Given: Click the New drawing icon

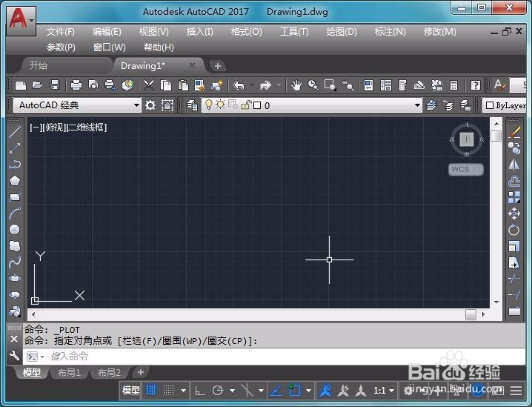Looking at the screenshot, I should click(x=21, y=85).
